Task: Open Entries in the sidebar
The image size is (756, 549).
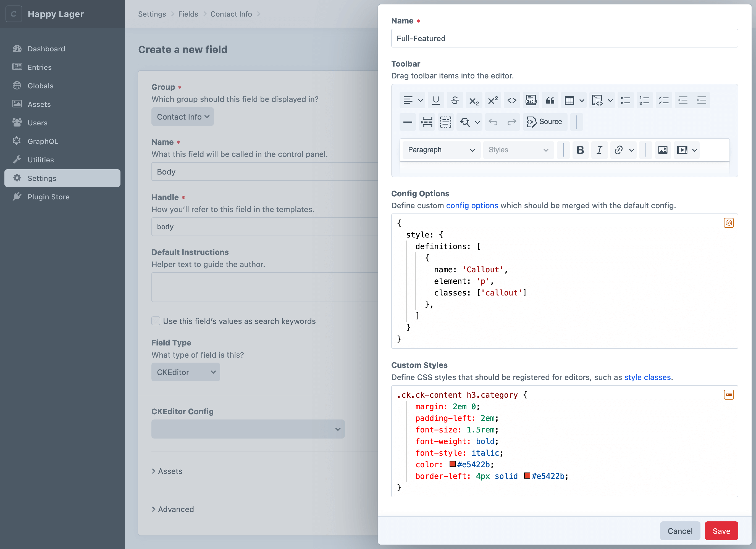Action: click(x=39, y=67)
